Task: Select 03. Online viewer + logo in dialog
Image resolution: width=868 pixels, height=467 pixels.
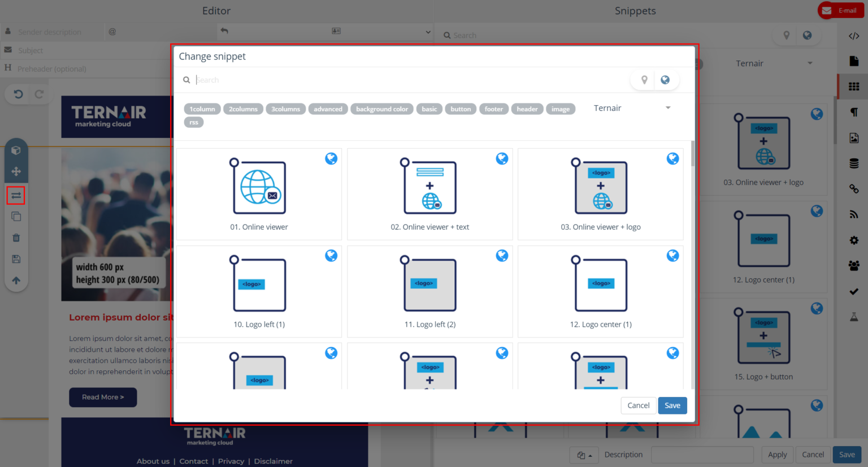Action: [601, 194]
